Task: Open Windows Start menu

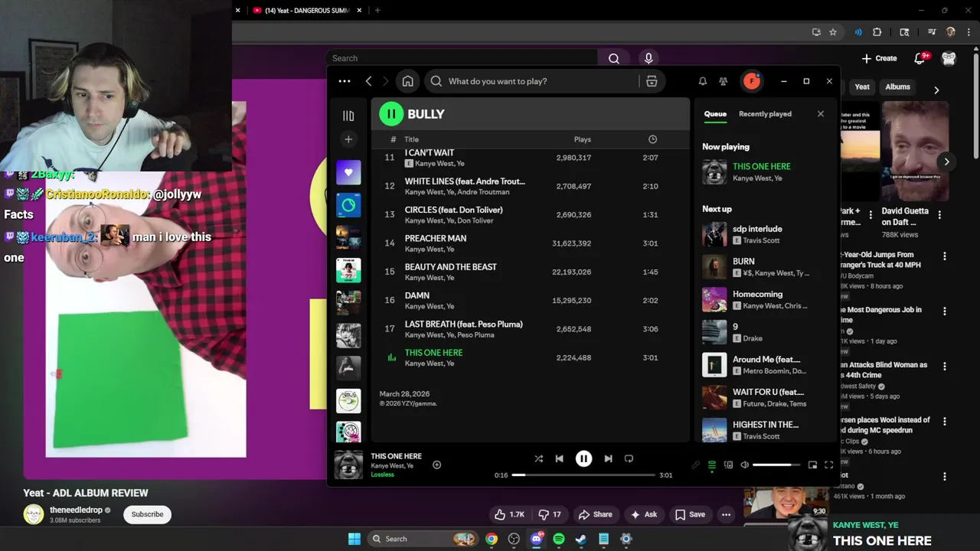Action: tap(354, 539)
